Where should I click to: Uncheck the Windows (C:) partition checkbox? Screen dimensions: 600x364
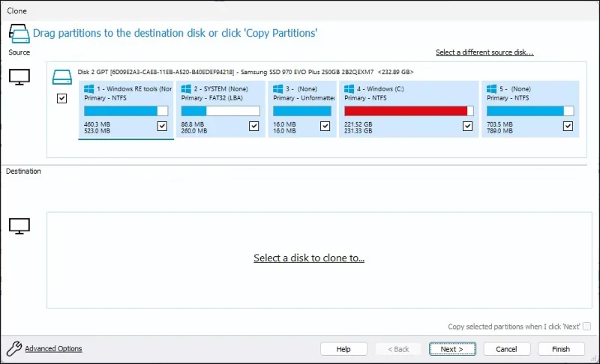[468, 127]
